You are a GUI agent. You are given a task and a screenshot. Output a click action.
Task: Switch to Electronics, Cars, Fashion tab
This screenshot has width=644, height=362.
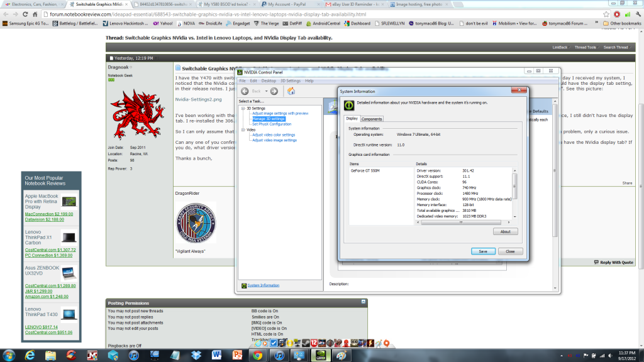(31, 4)
